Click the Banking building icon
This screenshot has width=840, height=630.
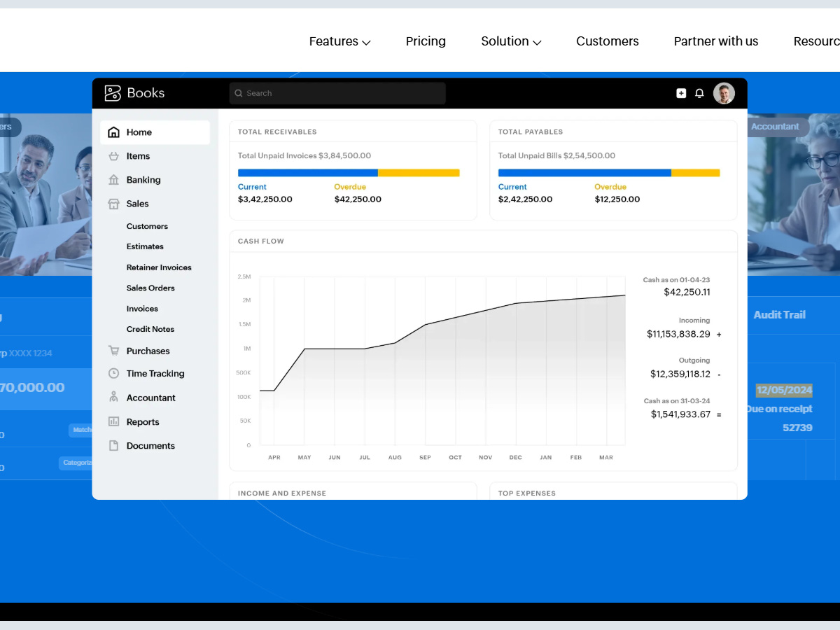[113, 180]
